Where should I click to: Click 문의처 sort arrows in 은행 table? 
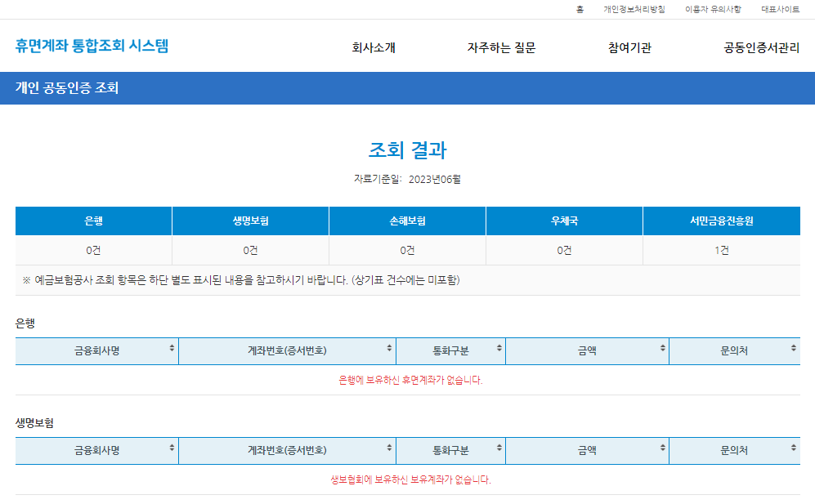pos(793,348)
